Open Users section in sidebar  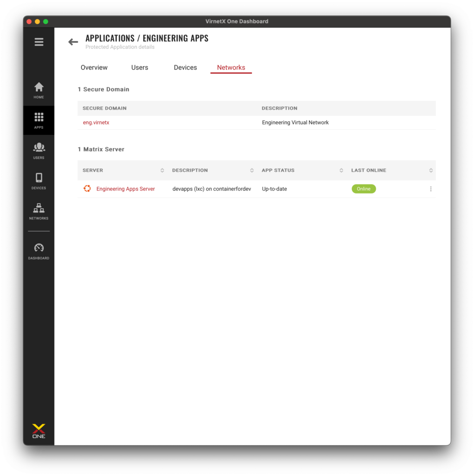[x=39, y=151]
